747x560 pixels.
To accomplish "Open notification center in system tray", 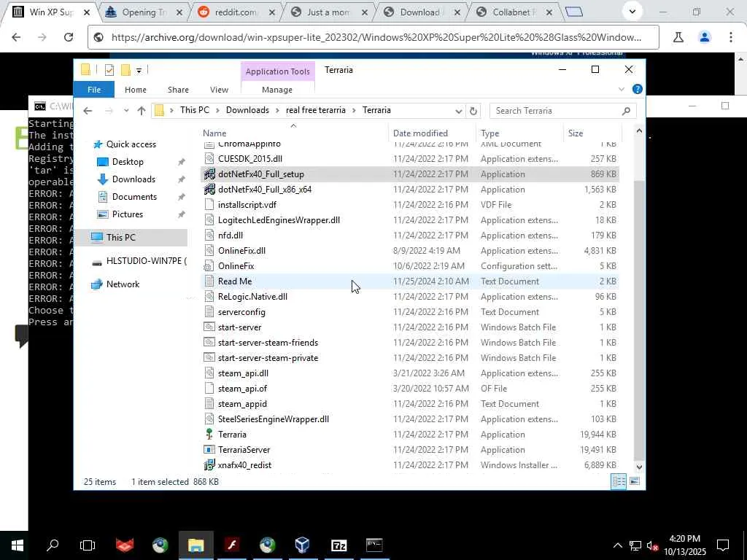I will (723, 545).
